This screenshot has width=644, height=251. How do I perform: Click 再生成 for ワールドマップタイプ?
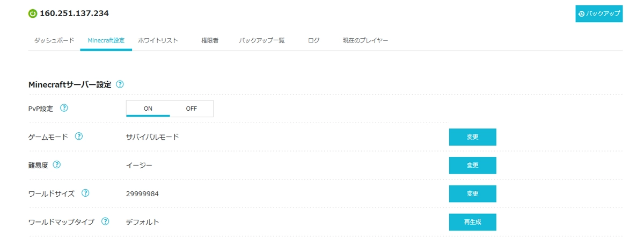[472, 222]
